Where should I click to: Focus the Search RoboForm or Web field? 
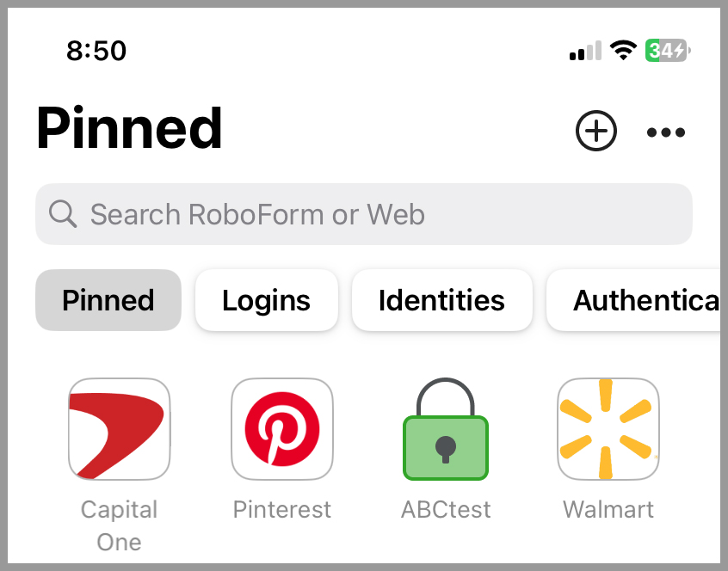point(364,214)
